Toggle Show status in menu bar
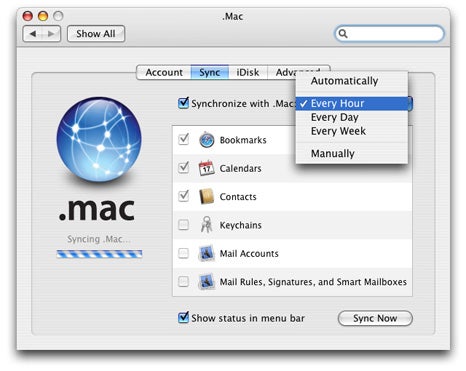Screen dimensions: 466x371 (183, 317)
